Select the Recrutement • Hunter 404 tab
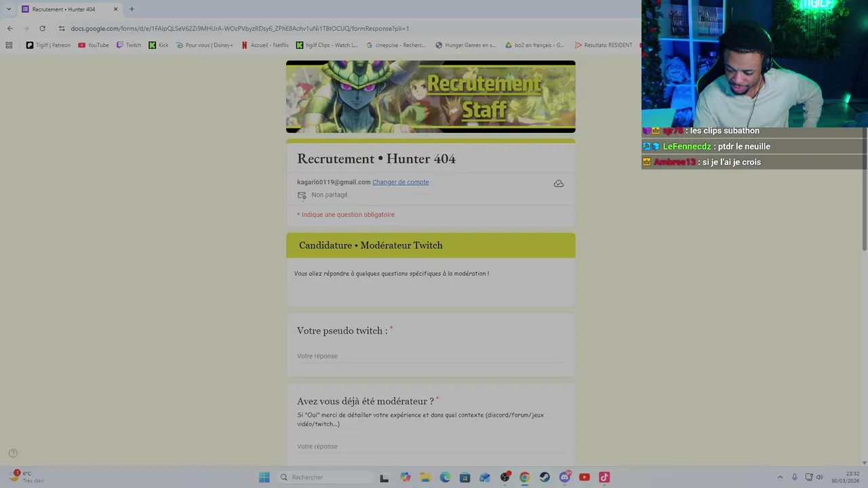This screenshot has height=488, width=868. tap(69, 9)
